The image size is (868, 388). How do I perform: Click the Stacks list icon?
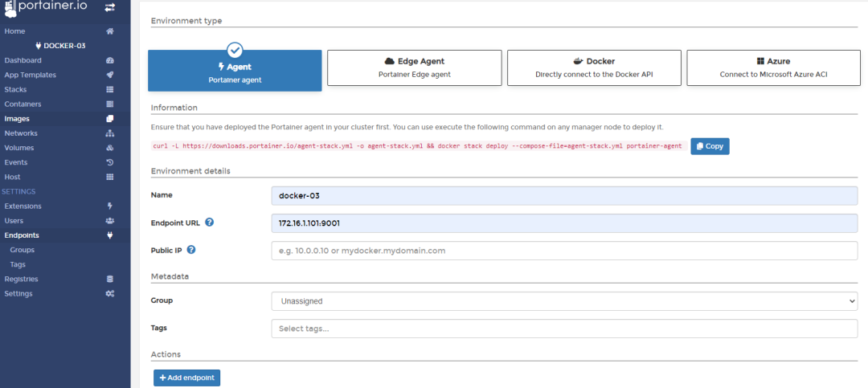click(109, 89)
